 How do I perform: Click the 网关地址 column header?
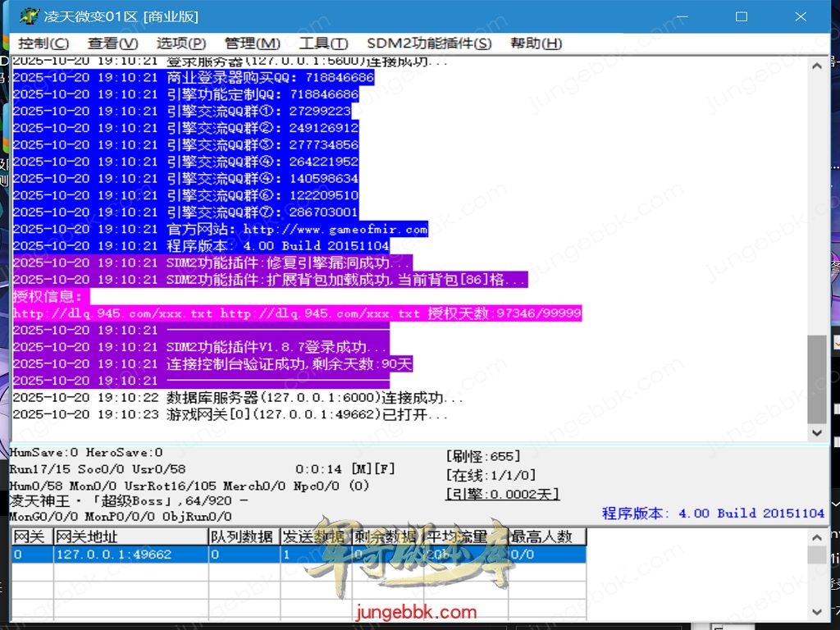130,537
